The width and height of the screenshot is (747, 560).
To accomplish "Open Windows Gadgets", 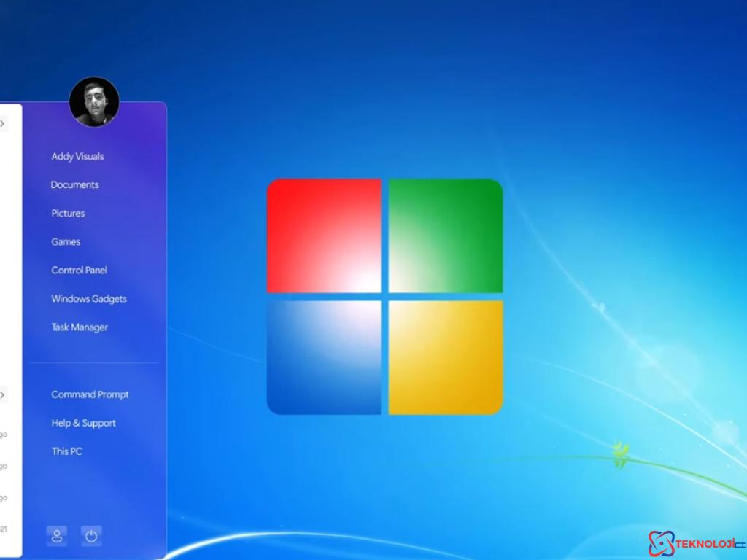I will click(x=88, y=298).
